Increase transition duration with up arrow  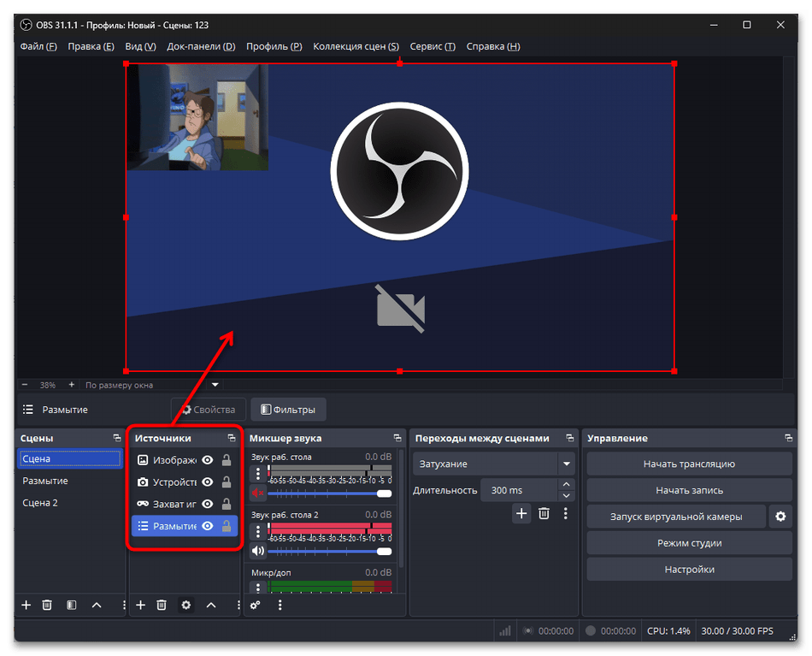(x=566, y=484)
